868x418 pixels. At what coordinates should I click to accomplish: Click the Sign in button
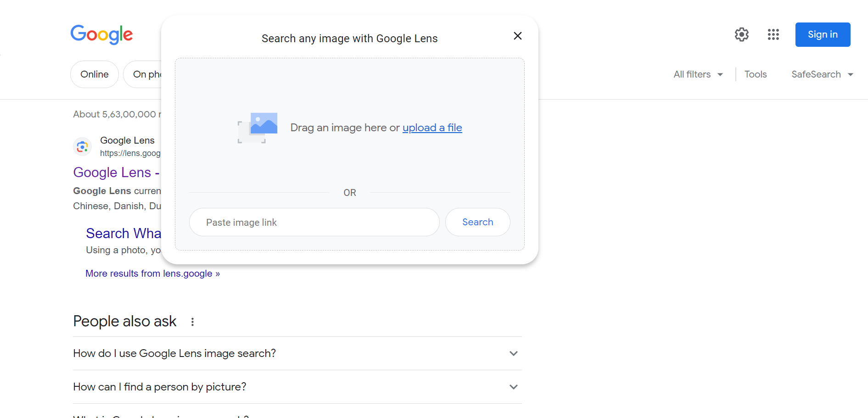point(823,34)
